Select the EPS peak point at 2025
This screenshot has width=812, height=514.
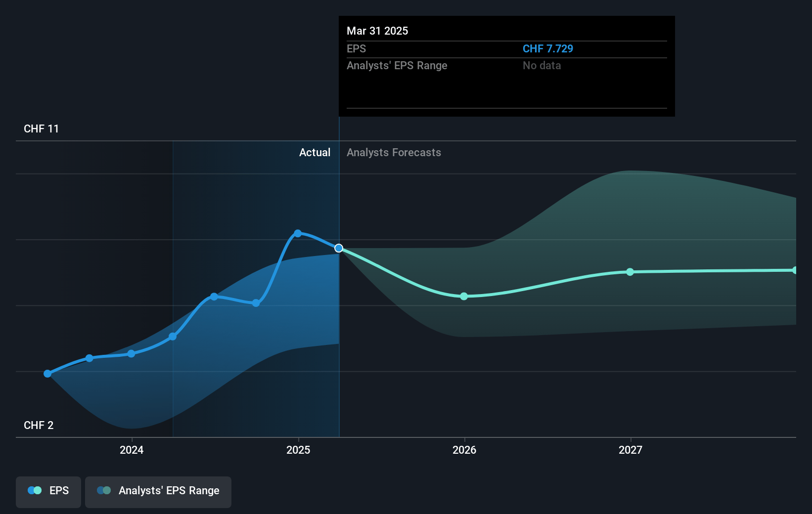tap(298, 233)
